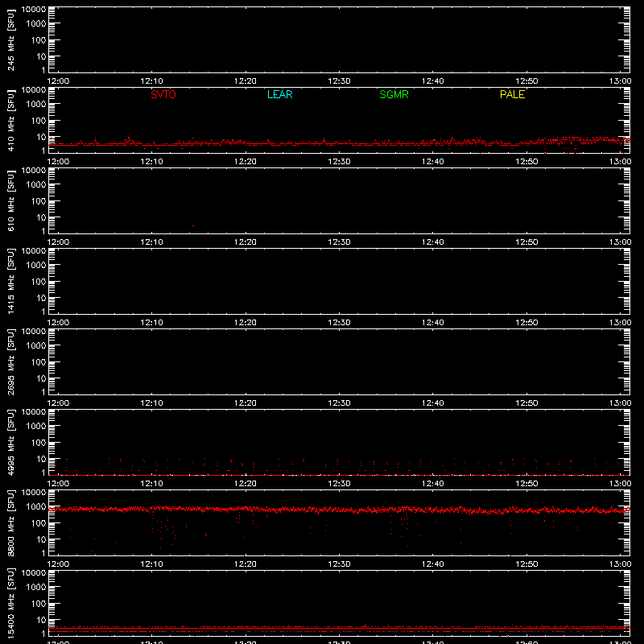Click 12:40 tick label under 410 MHz panel
The height and width of the screenshot is (644, 644).
(433, 162)
